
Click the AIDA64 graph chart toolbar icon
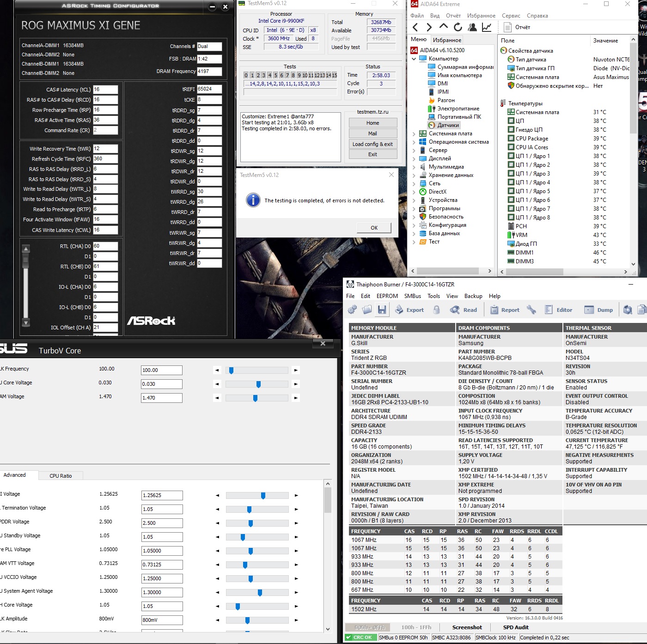tap(487, 27)
